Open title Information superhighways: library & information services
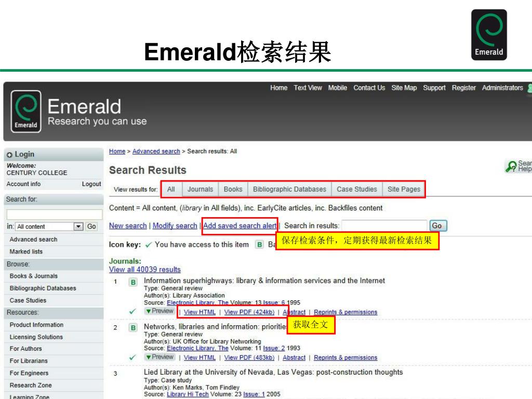Image resolution: width=532 pixels, height=399 pixels. 264,281
